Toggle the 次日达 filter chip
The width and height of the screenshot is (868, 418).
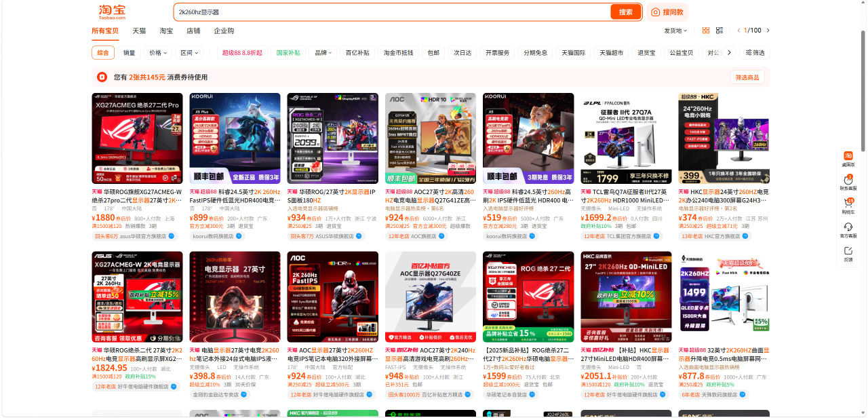click(462, 53)
